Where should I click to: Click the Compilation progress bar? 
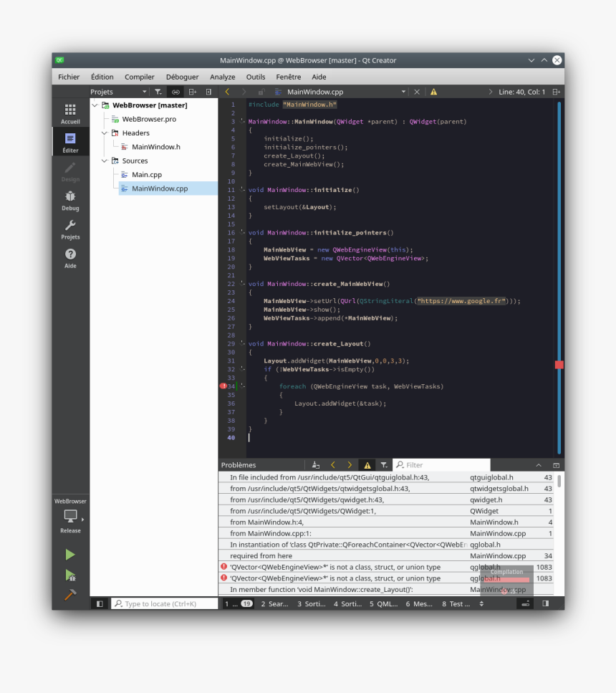(x=506, y=580)
